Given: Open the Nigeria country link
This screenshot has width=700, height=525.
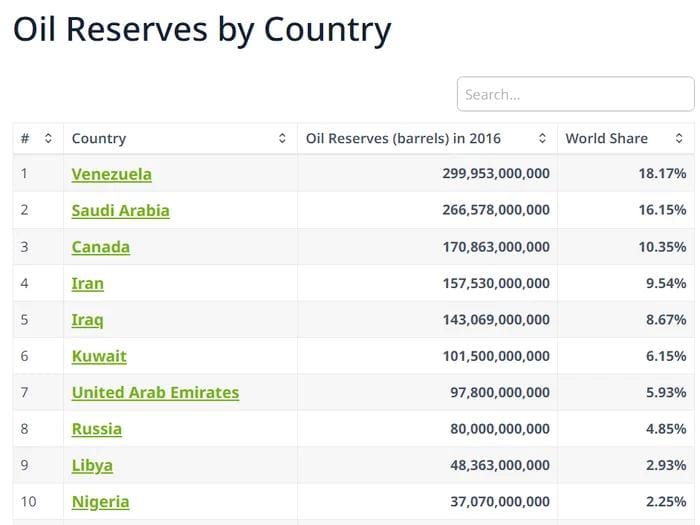Looking at the screenshot, I should pos(100,502).
